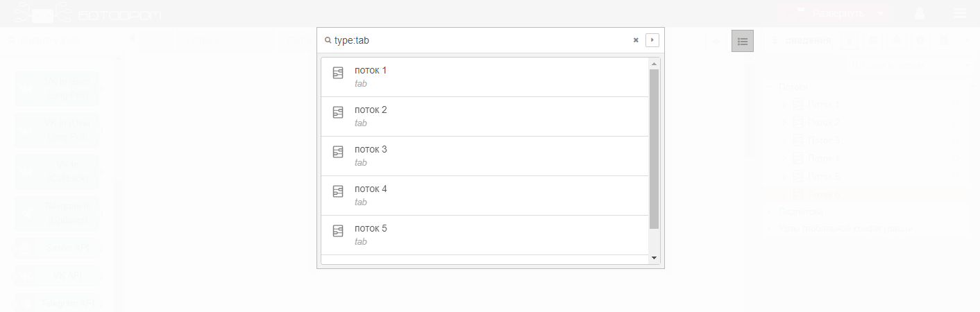Screen dimensions: 980x312
Task: Click inside the type:tab search field
Action: [x=479, y=40]
